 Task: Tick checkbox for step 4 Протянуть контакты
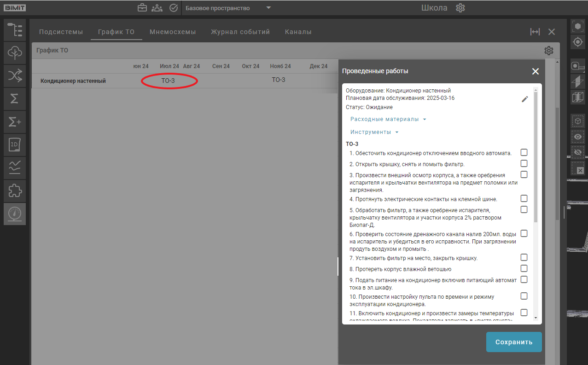coord(524,198)
